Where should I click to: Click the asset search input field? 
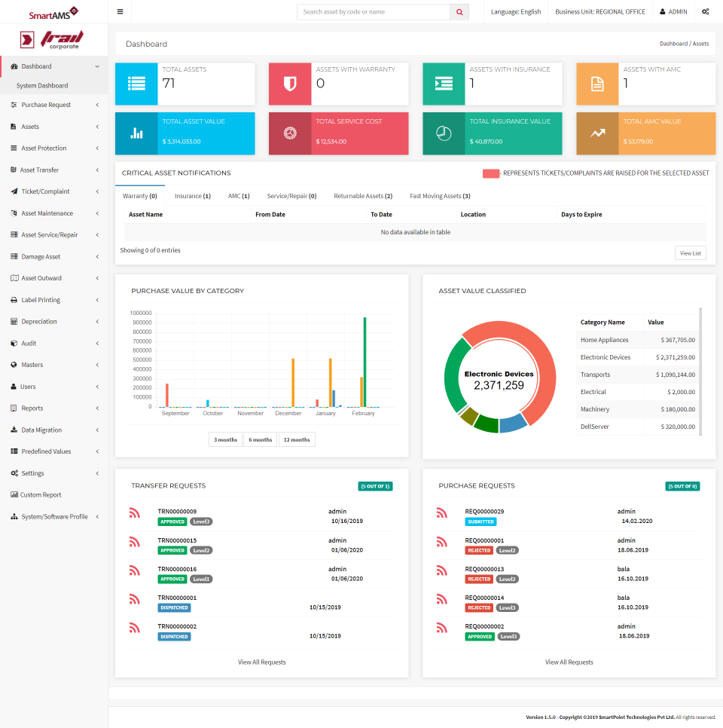pos(373,12)
